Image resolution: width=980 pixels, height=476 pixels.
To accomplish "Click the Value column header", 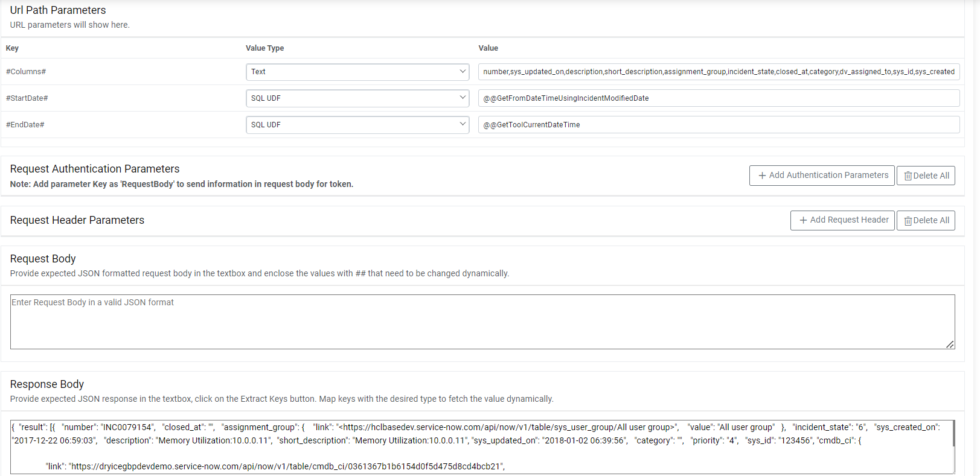I will coord(488,48).
